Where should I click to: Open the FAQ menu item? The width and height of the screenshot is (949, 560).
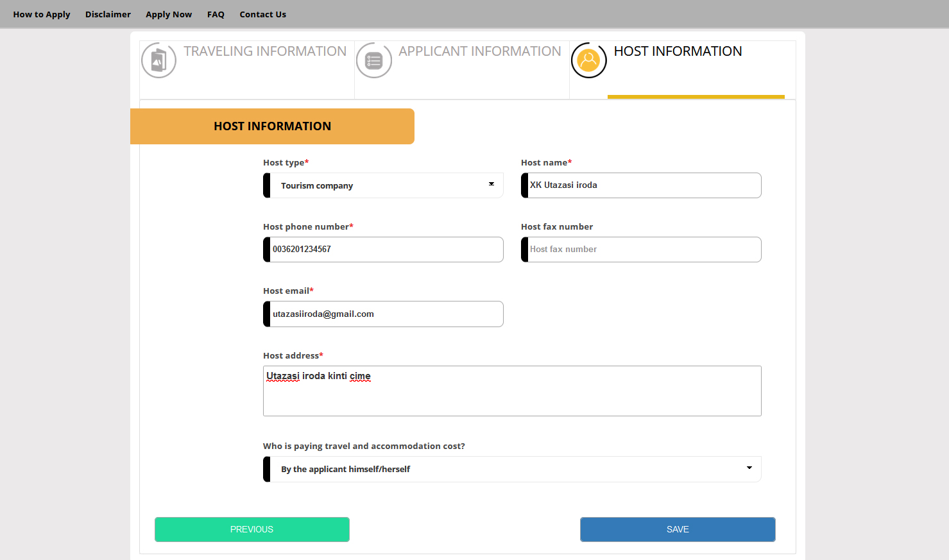(216, 14)
